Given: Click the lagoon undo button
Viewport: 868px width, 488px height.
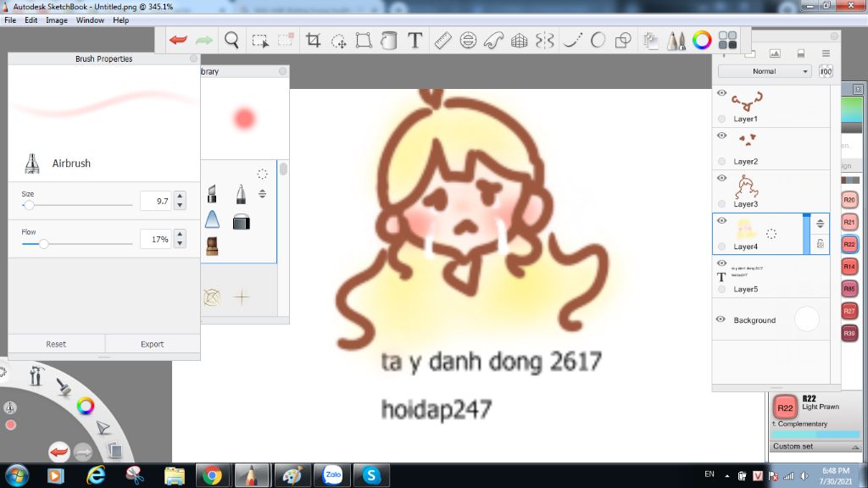Looking at the screenshot, I should point(58,452).
